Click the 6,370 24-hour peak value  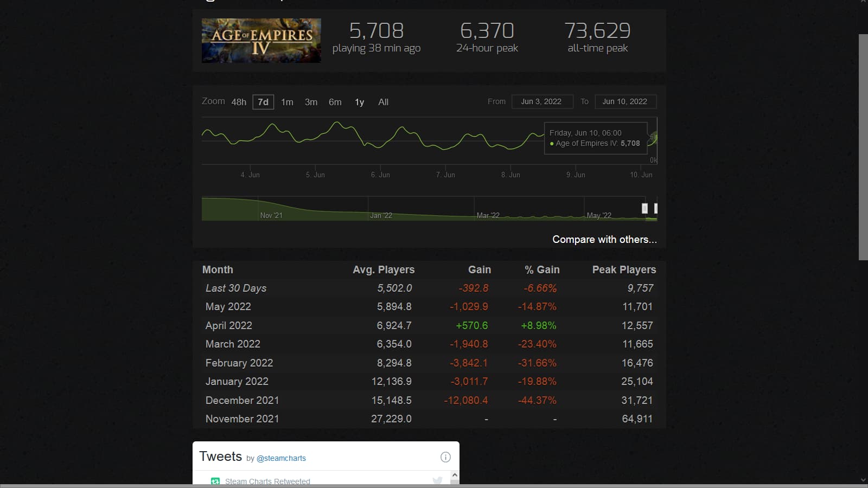click(487, 30)
